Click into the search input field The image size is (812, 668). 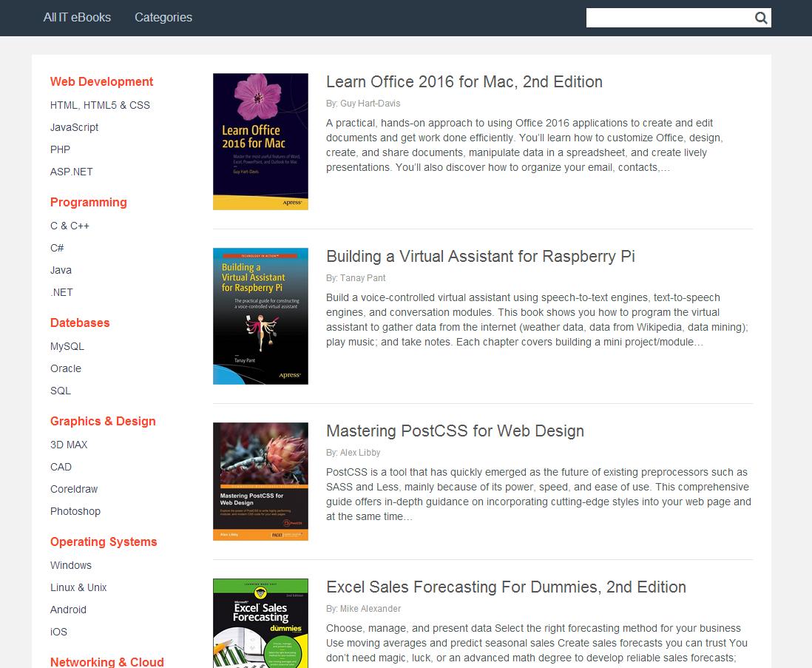(x=668, y=18)
